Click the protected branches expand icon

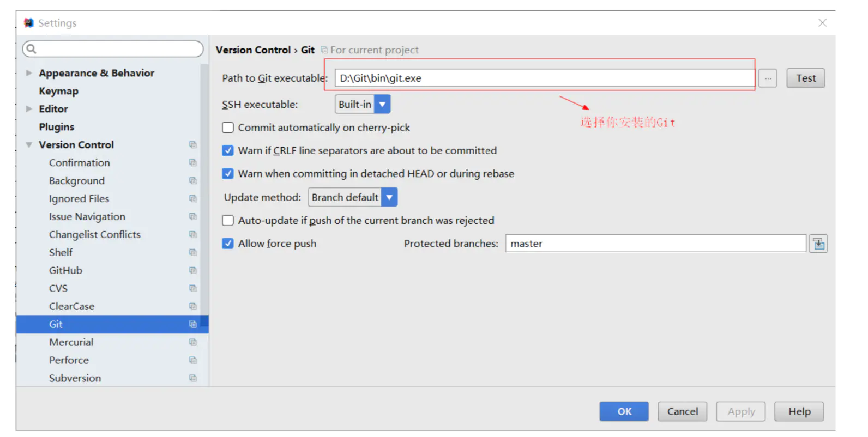(818, 244)
